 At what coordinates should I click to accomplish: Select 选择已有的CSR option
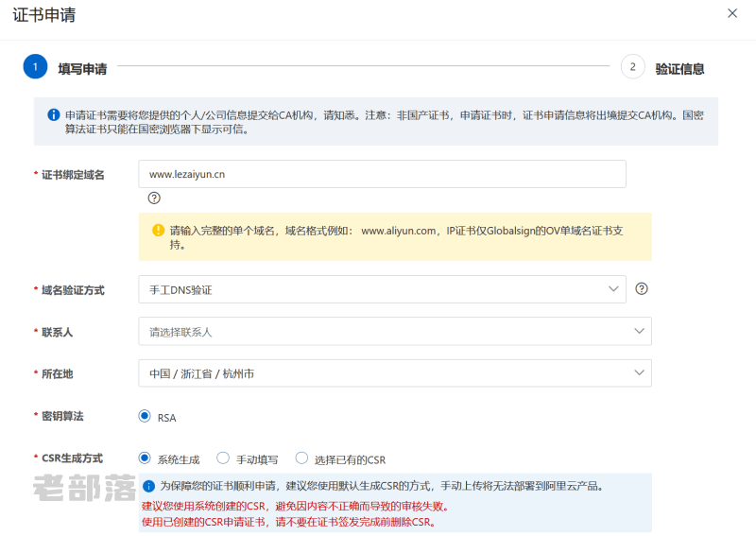(301, 458)
